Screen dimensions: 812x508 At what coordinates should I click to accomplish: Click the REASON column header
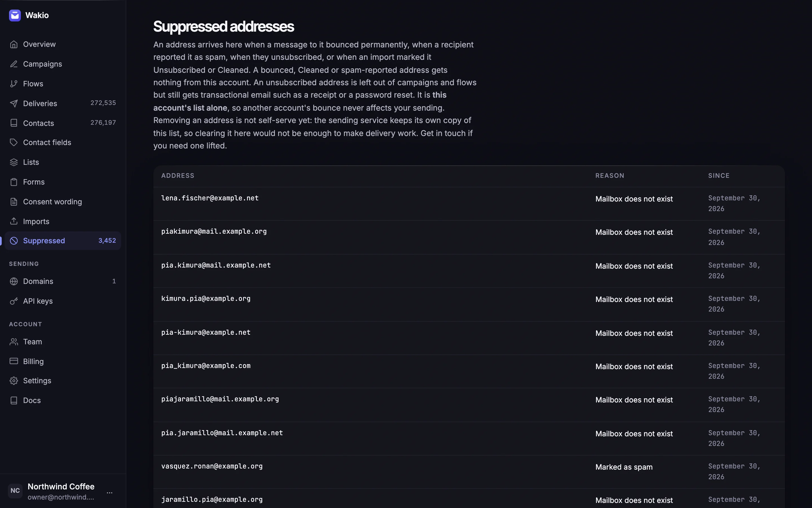point(610,176)
